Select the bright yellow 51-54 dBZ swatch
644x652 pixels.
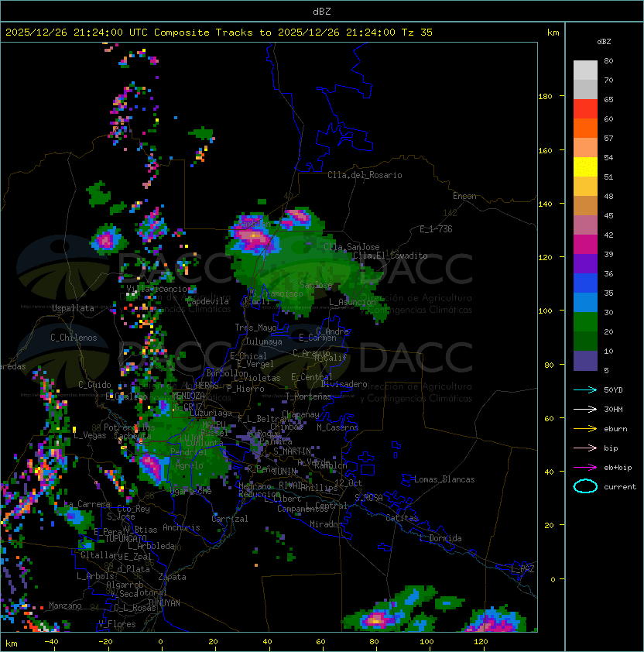point(585,167)
